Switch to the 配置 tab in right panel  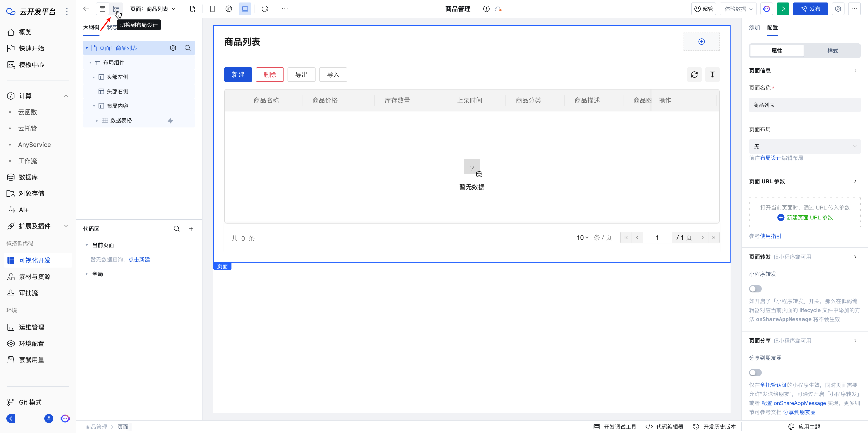pyautogui.click(x=772, y=27)
